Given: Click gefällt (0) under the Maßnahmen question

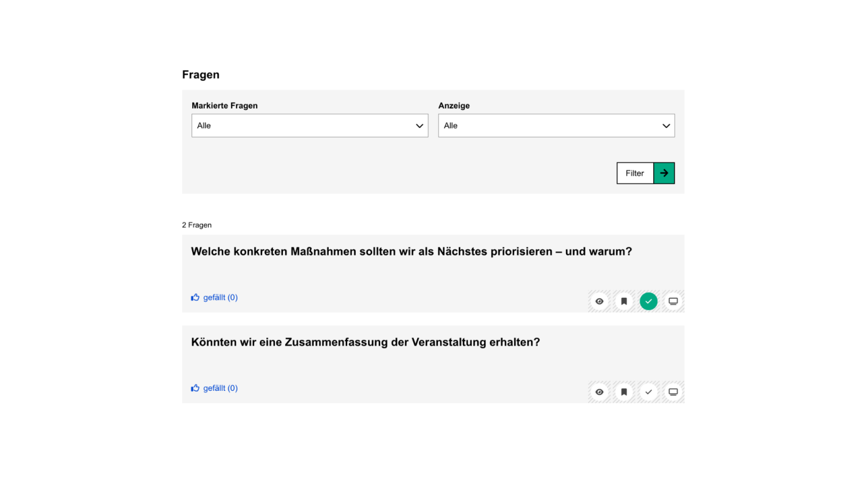Looking at the screenshot, I should [220, 297].
